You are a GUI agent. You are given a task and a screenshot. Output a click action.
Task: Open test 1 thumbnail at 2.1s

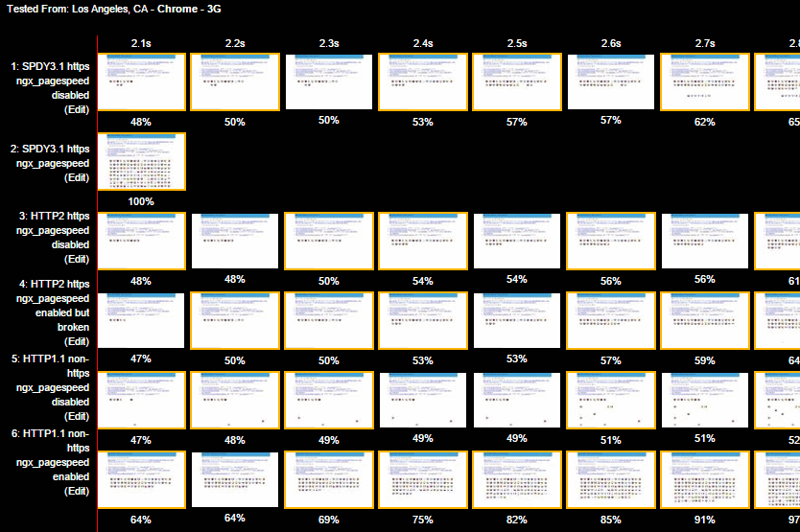[x=141, y=82]
